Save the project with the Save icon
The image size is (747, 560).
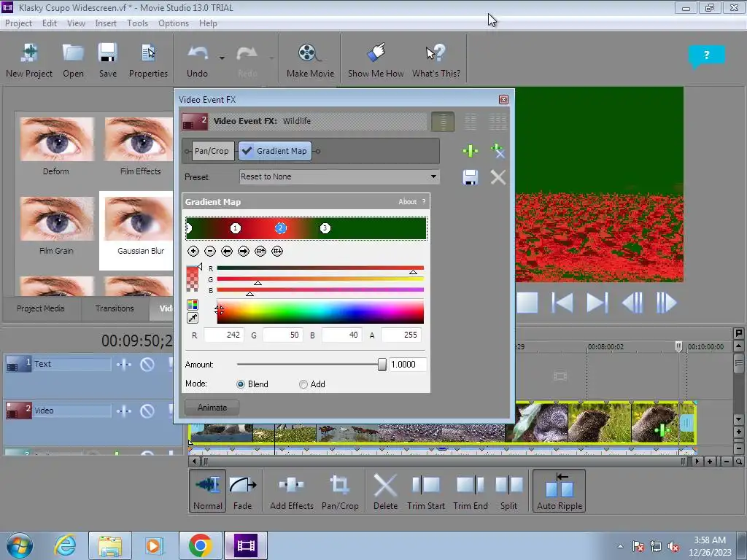(x=108, y=60)
